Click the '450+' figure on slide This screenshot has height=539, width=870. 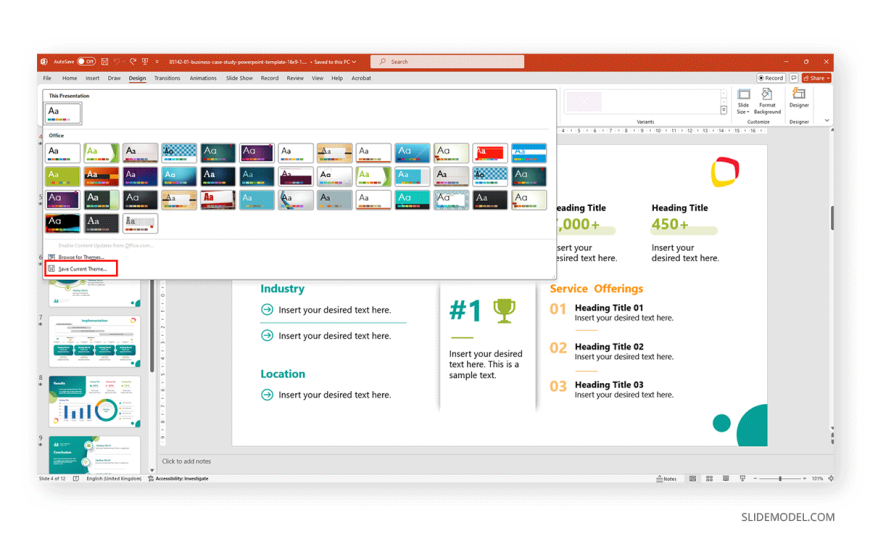point(670,224)
